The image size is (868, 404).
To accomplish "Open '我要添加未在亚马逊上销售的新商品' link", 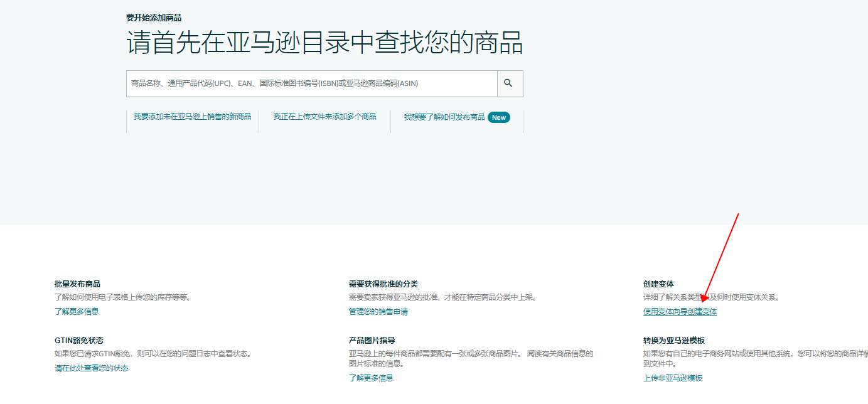I will 192,117.
